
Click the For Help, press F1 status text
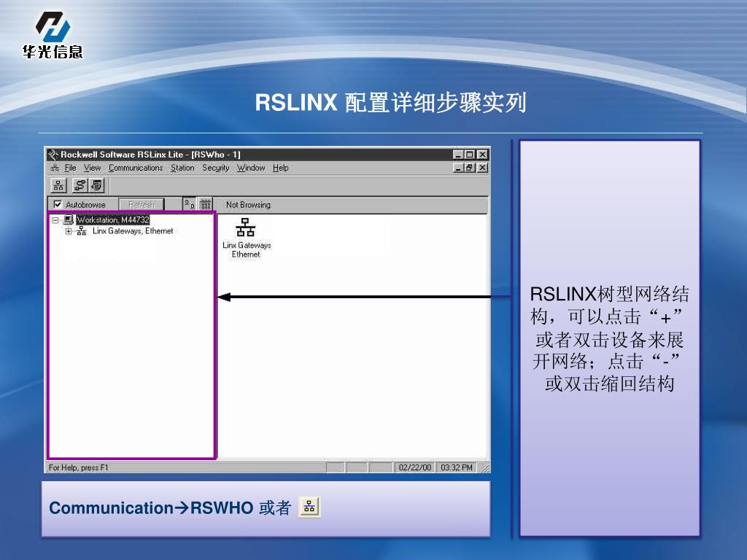[79, 467]
